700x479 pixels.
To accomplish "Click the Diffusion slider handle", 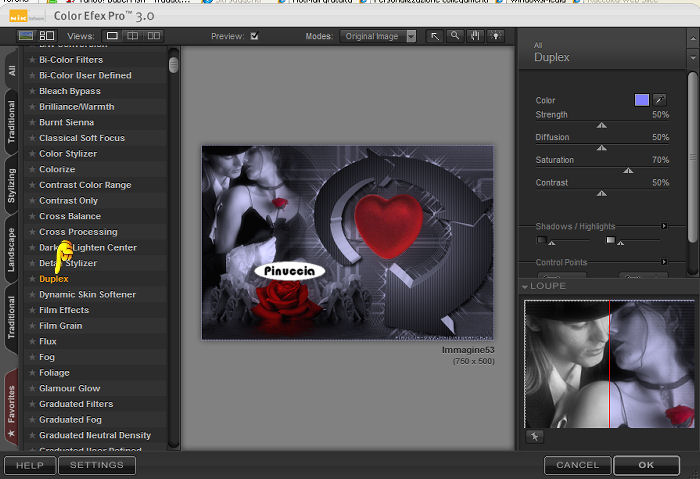I will click(602, 148).
